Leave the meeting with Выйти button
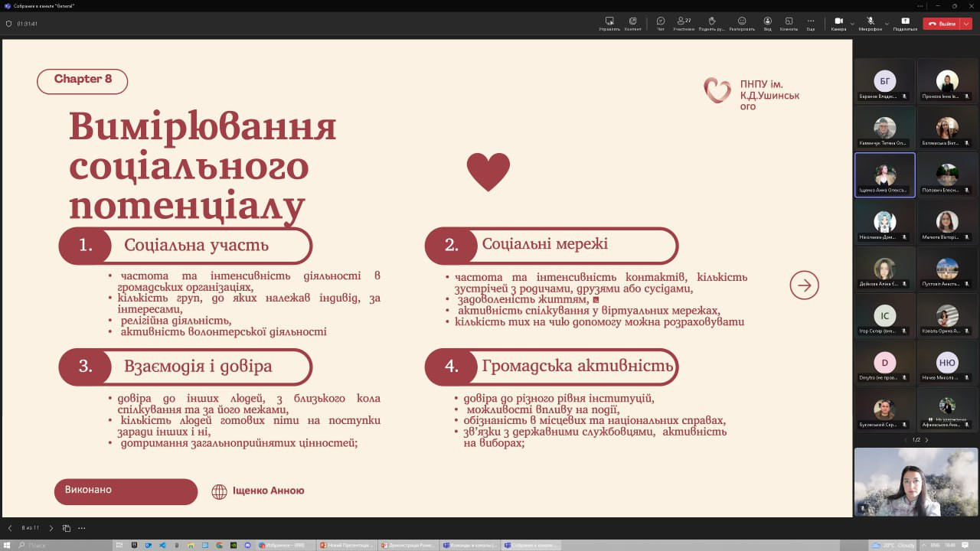Image resolution: width=980 pixels, height=551 pixels. tap(942, 24)
